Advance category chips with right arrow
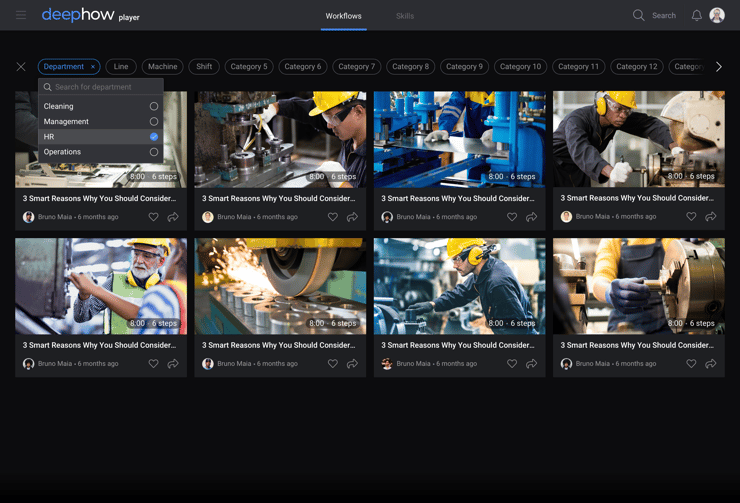Screen dimensions: 740x503 point(718,67)
